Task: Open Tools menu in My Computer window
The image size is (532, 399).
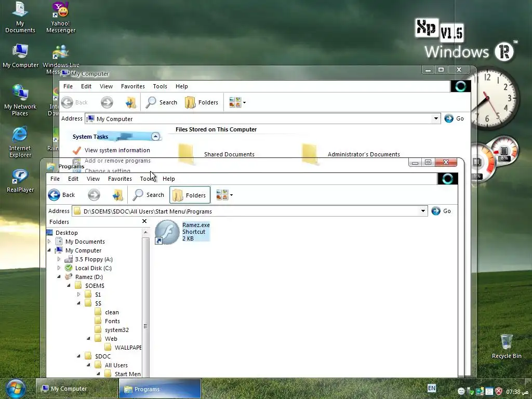Action: [x=160, y=86]
